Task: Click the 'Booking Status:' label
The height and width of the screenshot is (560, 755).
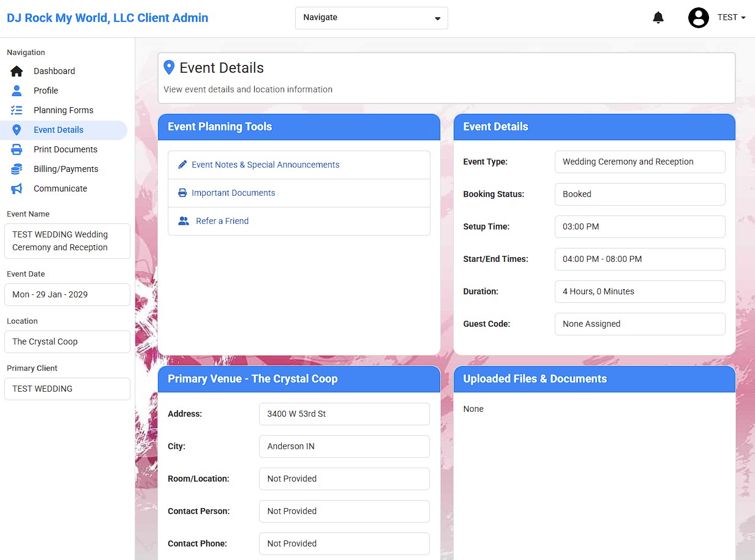Action: [x=494, y=194]
